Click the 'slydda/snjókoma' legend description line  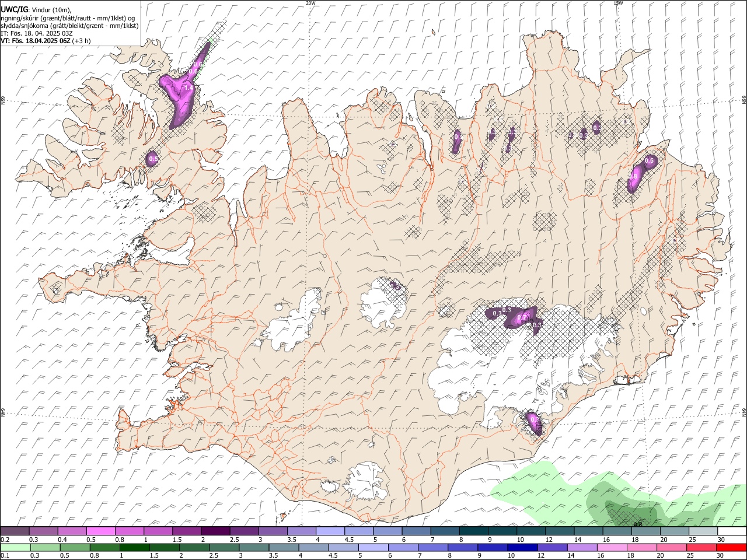click(x=69, y=26)
